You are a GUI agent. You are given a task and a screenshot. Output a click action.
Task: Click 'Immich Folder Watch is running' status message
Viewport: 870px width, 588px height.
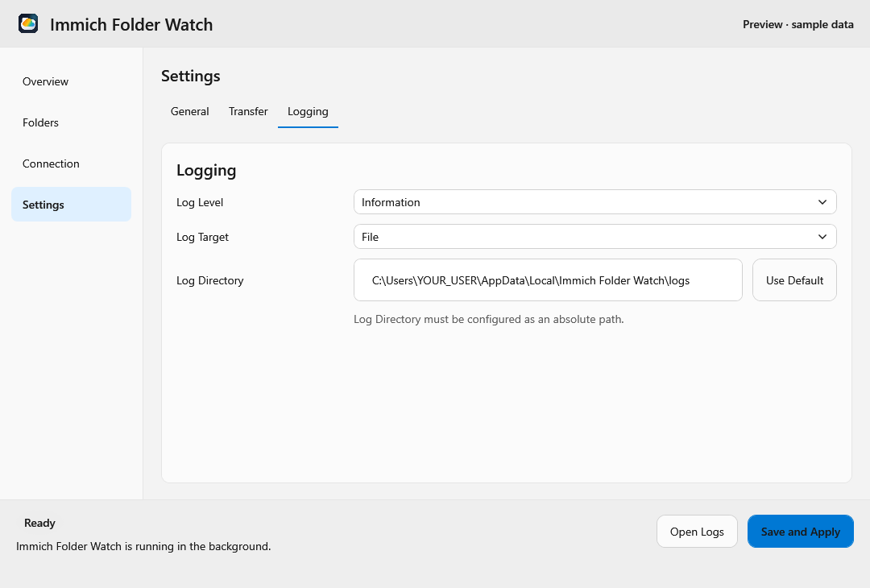tap(143, 546)
